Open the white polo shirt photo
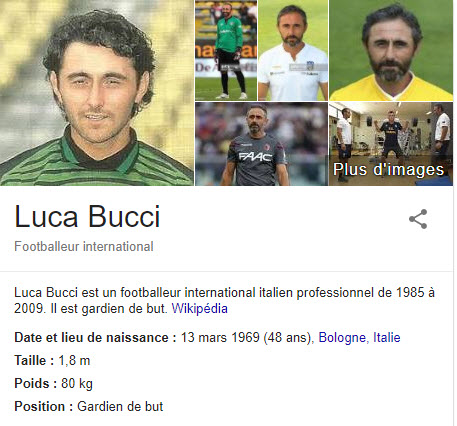Image resolution: width=457 pixels, height=426 pixels. (293, 50)
